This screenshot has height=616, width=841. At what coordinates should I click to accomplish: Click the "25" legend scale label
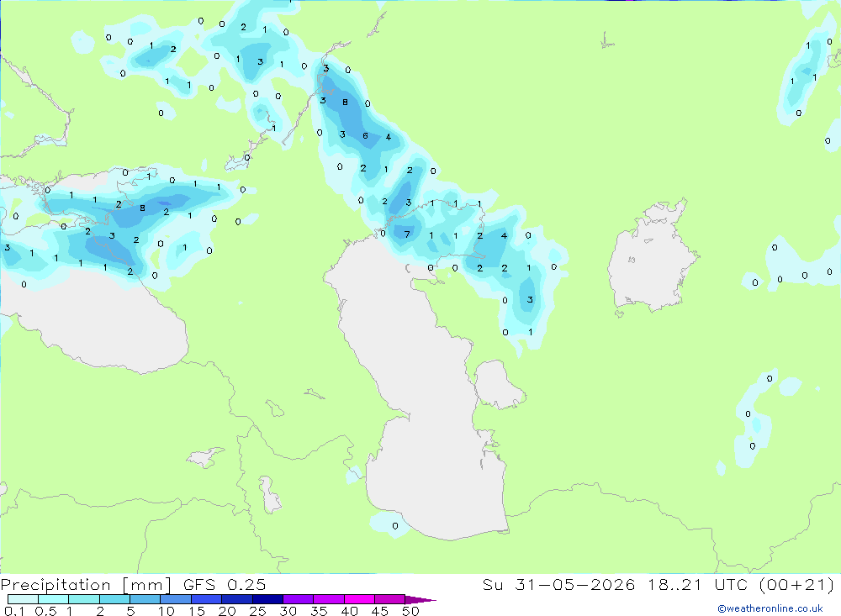[x=257, y=611]
